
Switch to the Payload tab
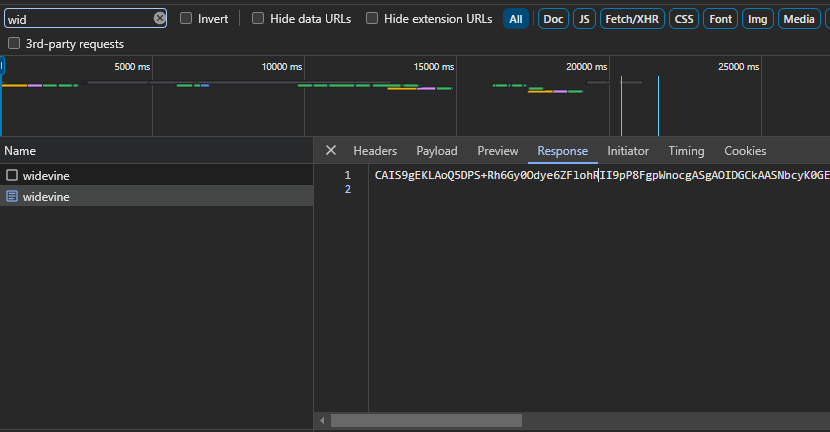coord(437,151)
